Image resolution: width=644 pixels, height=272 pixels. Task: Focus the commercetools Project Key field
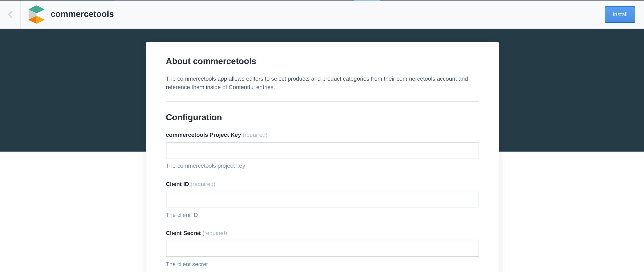tap(322, 150)
